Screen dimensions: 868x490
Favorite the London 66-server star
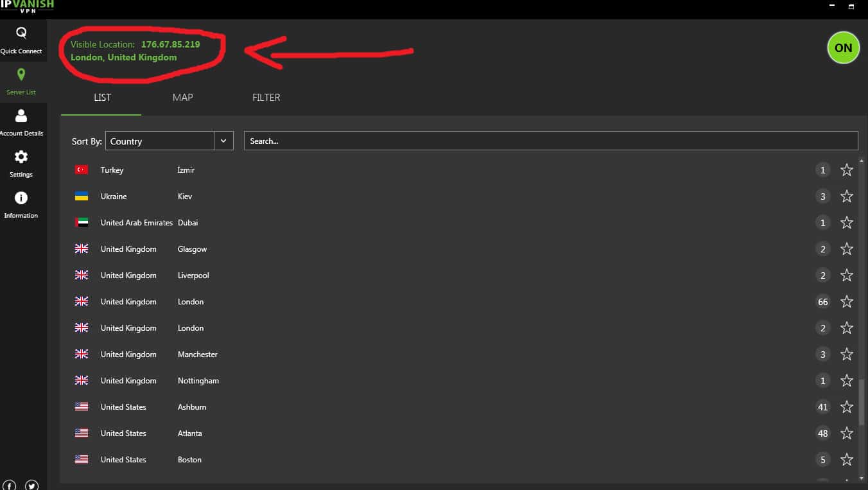[847, 302]
